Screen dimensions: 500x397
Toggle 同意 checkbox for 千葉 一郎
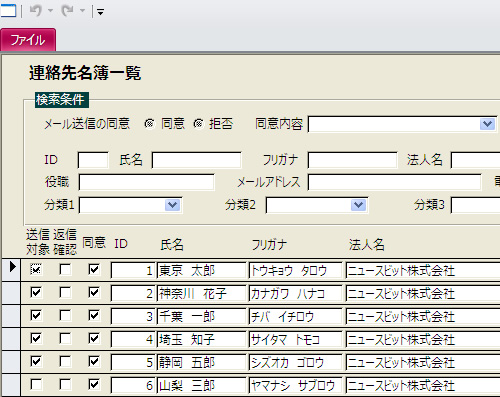94,315
